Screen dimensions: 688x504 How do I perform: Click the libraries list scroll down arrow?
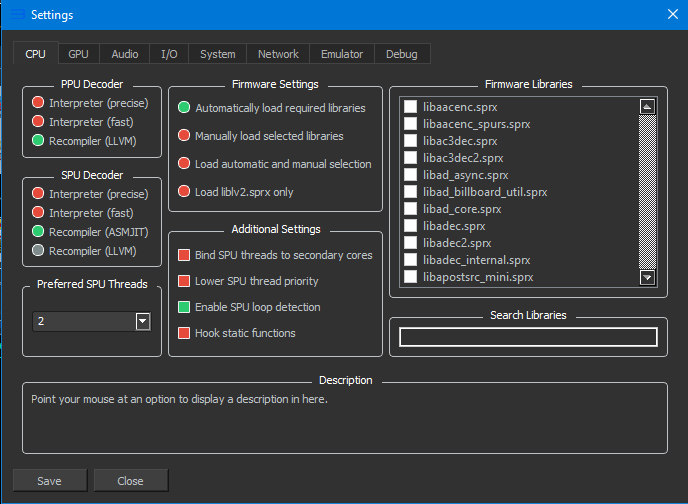click(648, 277)
